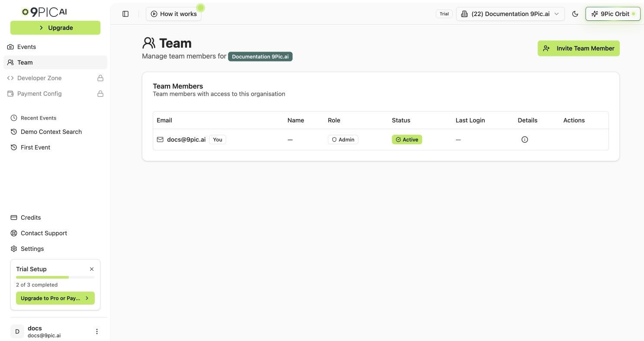Click the Details column header

point(528,120)
